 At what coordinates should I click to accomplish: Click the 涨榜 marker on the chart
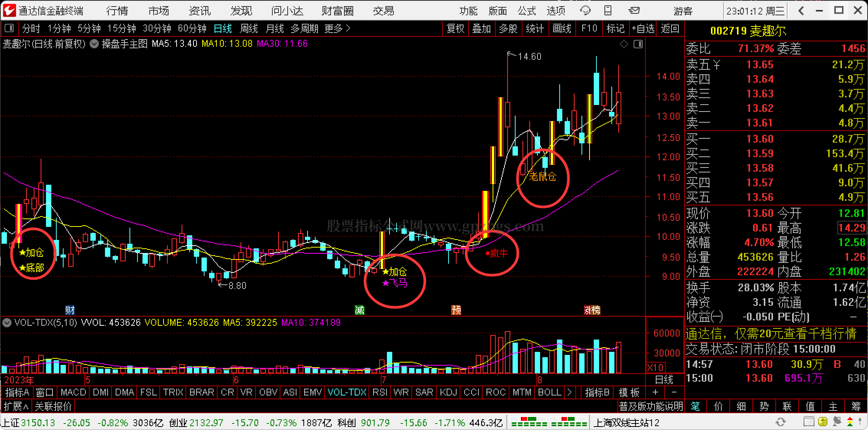(x=592, y=310)
